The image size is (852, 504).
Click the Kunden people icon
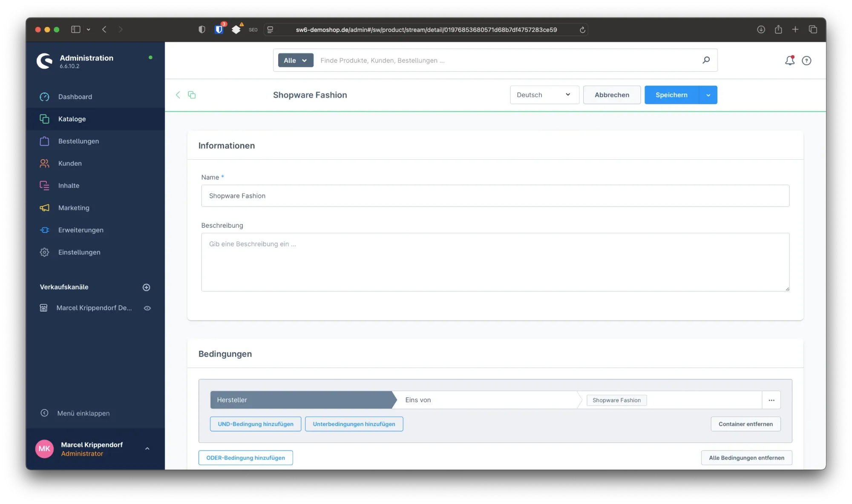pos(44,163)
